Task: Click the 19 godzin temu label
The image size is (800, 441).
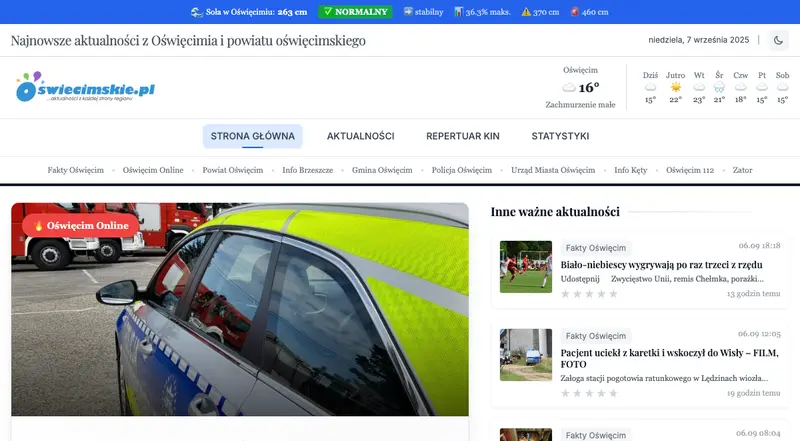Action: coord(754,393)
